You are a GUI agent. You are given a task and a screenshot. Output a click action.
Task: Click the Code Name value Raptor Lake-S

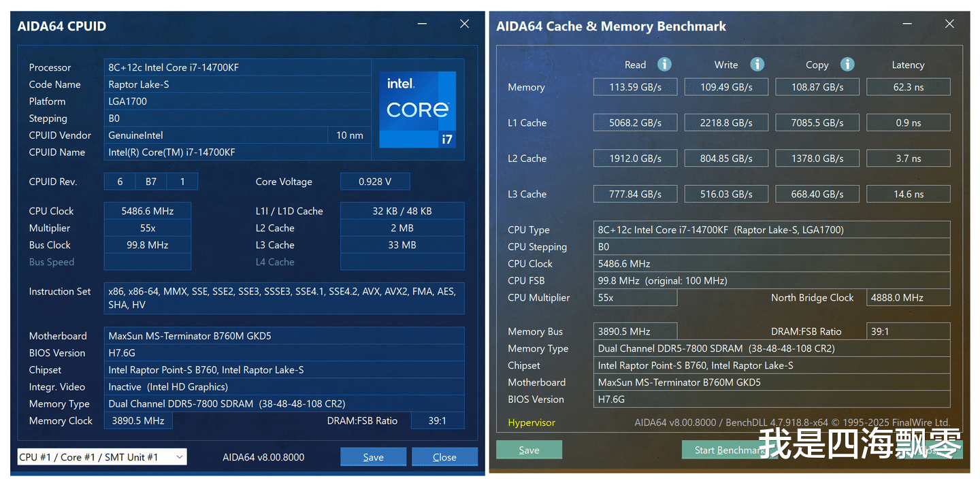pos(238,84)
